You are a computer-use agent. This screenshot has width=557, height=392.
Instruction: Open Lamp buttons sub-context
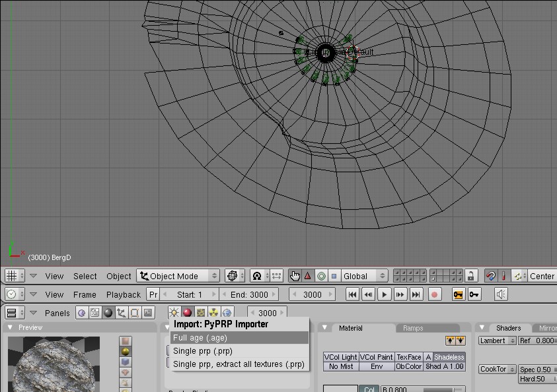pos(174,313)
